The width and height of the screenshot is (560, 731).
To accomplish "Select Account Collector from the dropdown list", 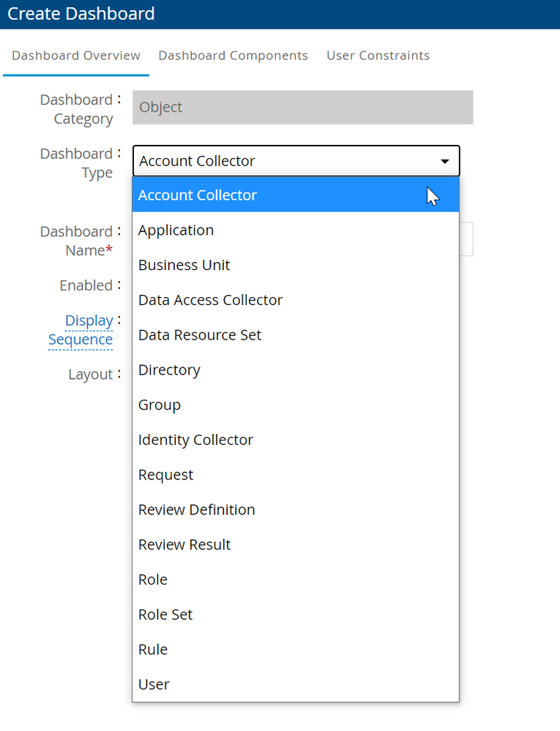I will [198, 195].
